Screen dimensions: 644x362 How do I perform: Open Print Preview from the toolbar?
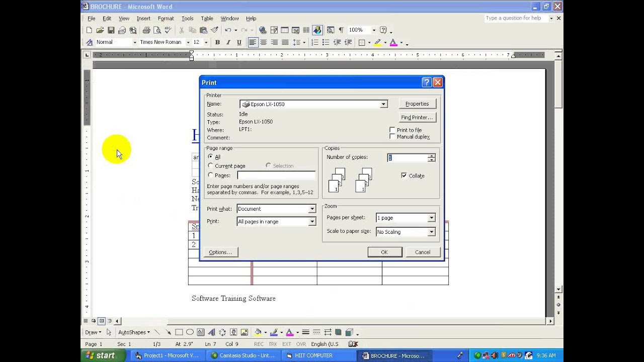click(x=157, y=30)
